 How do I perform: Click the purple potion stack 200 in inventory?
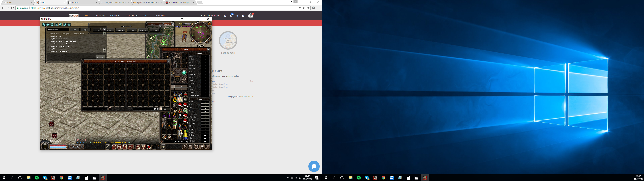164,115
